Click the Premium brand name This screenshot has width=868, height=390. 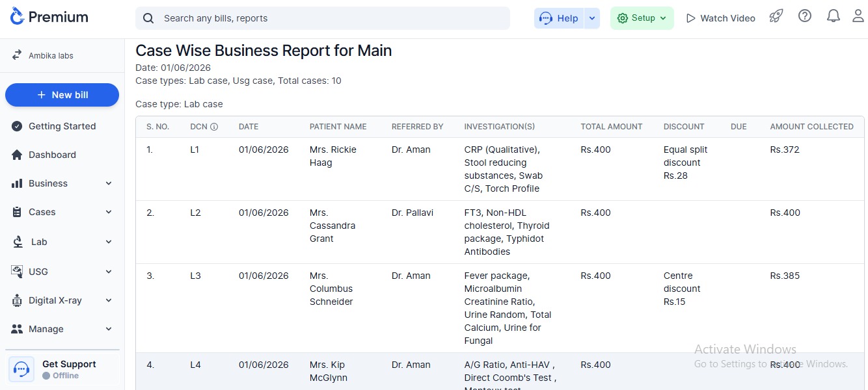[59, 18]
